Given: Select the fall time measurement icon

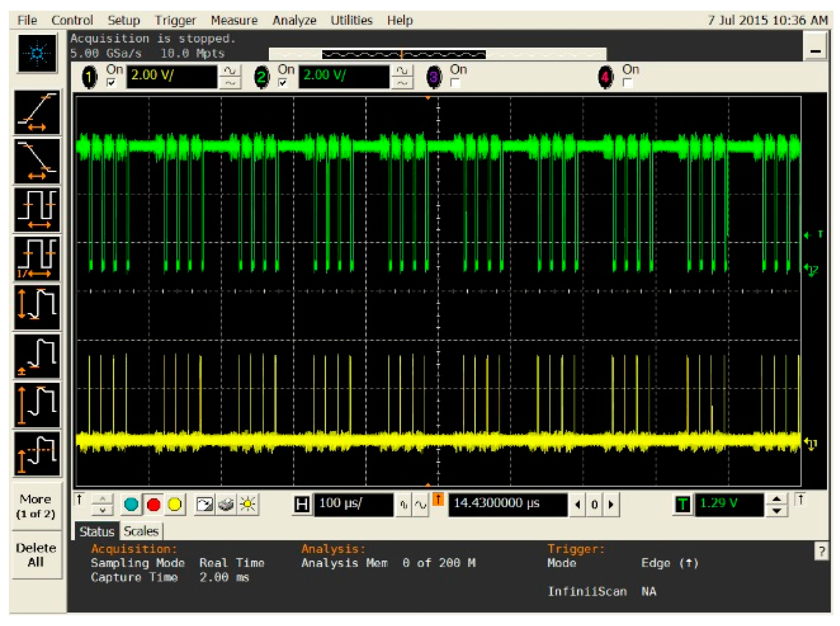Looking at the screenshot, I should click(37, 161).
